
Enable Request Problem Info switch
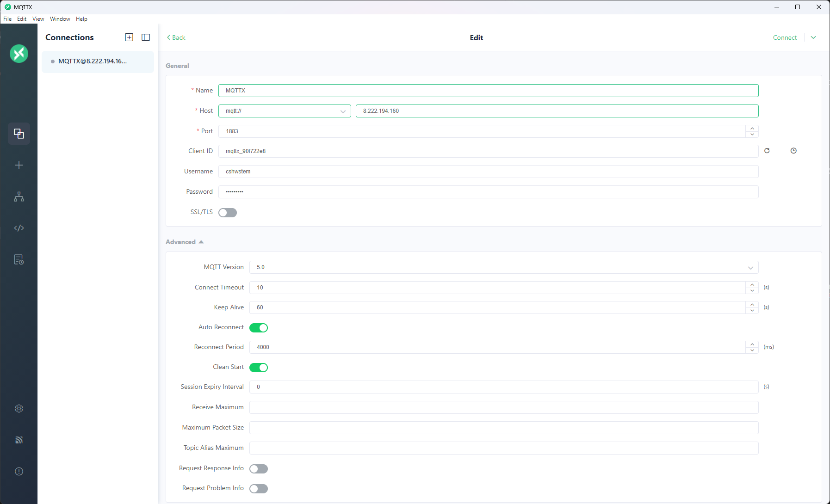click(x=259, y=489)
